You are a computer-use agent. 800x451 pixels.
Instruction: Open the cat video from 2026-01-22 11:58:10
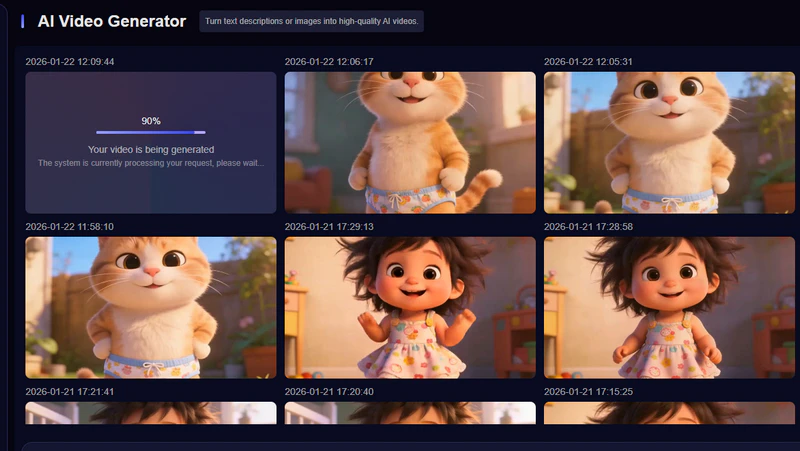(151, 308)
